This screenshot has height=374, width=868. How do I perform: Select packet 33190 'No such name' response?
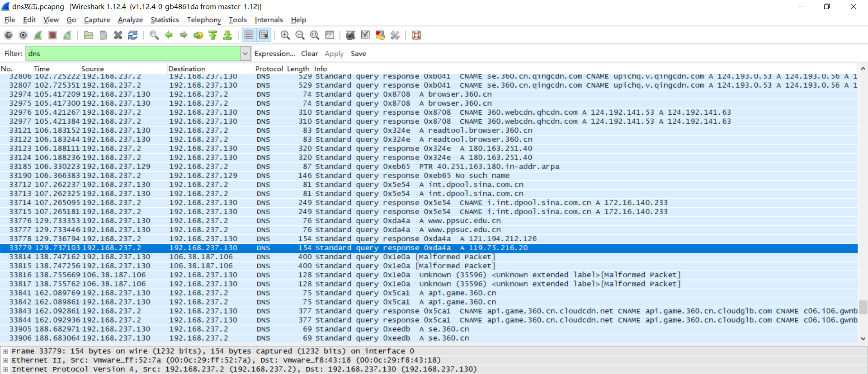(429, 176)
